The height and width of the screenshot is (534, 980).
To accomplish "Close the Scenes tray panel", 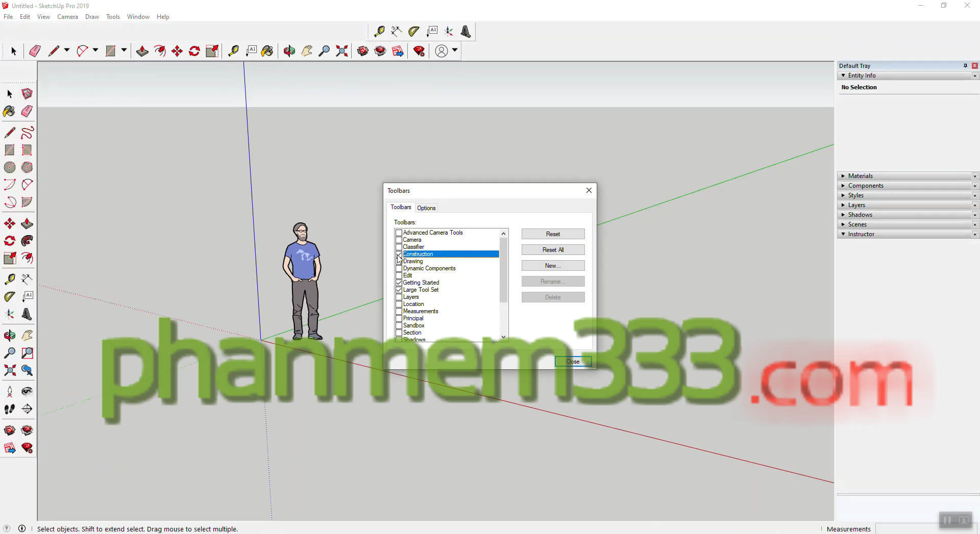I will pyautogui.click(x=975, y=225).
